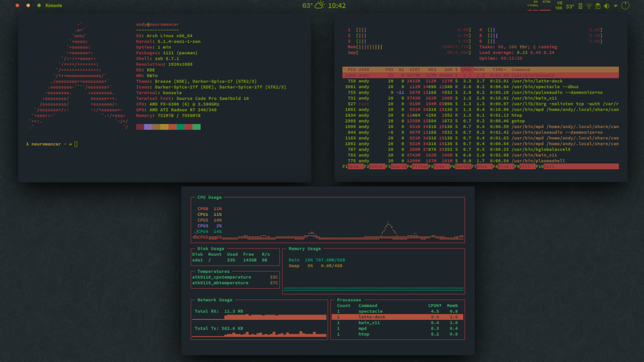Click the CPU%▼ sort header in gotop Processes
This screenshot has width=644, height=362.
coord(435,305)
